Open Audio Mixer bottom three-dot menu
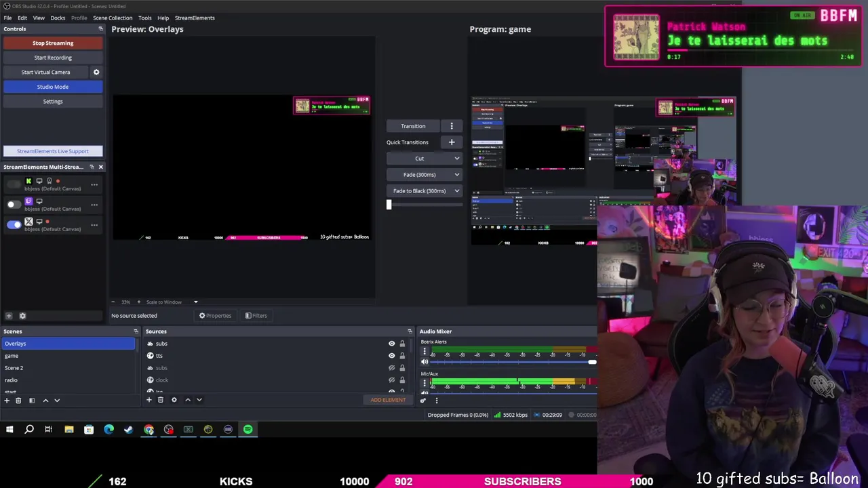 (x=436, y=401)
